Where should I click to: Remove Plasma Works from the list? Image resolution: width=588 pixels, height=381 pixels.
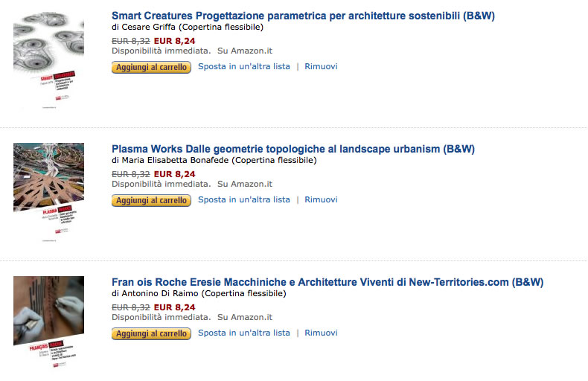point(321,199)
